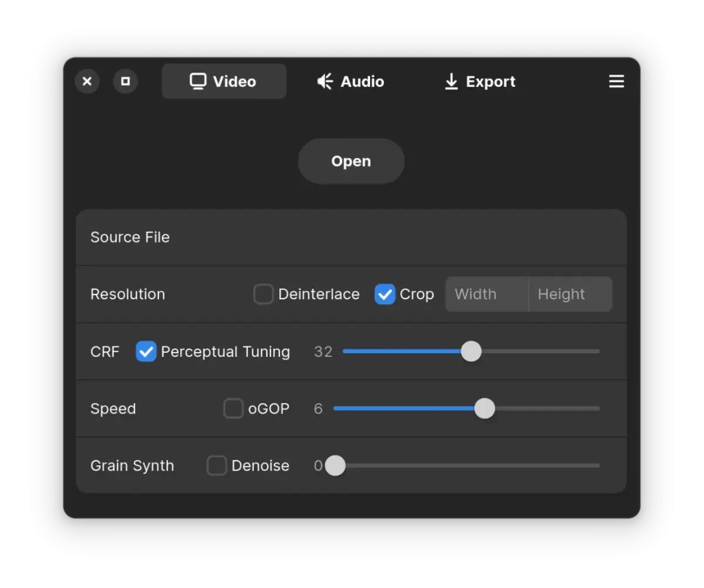Click the Width input field
This screenshot has width=704, height=588.
point(487,294)
